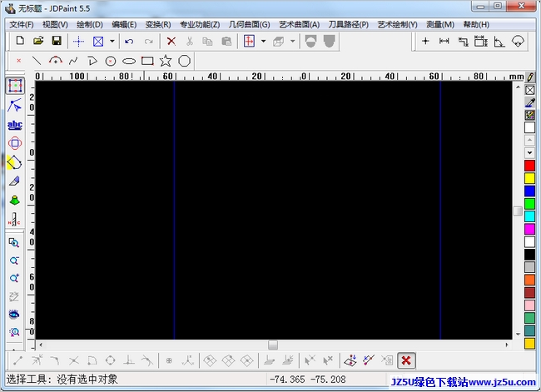Save the document with the floppy disk icon

click(x=57, y=41)
